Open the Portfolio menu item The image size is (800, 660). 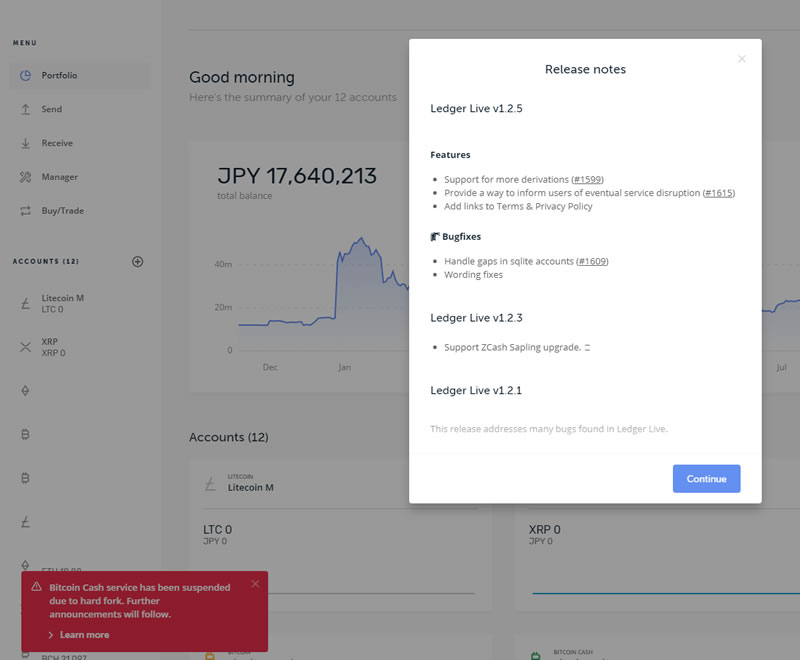point(80,75)
